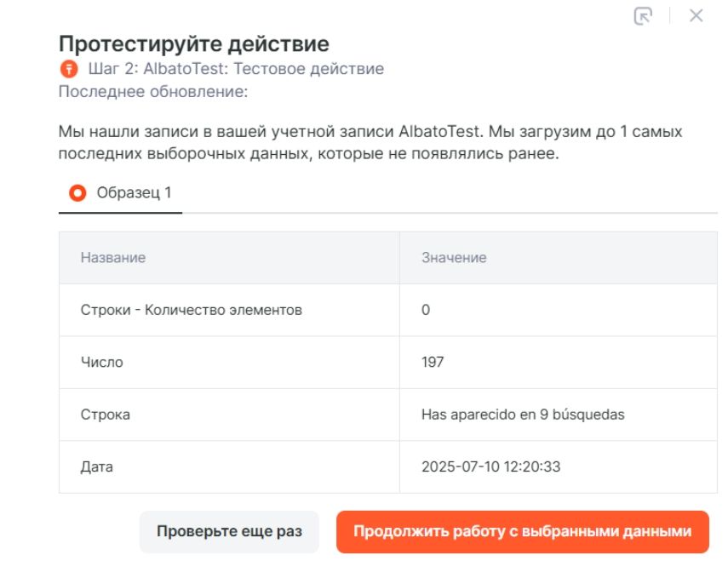Click the collapse dialog arrow icon
Viewport: 728px width, 572px height.
click(x=643, y=16)
